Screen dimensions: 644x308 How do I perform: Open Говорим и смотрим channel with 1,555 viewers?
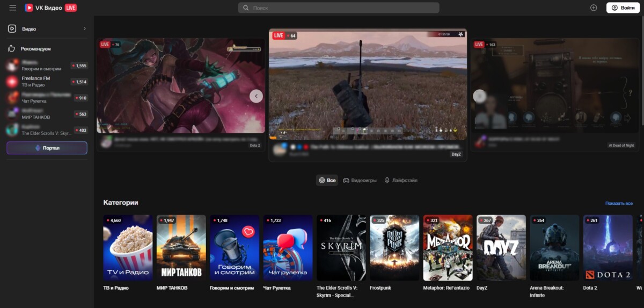(47, 66)
